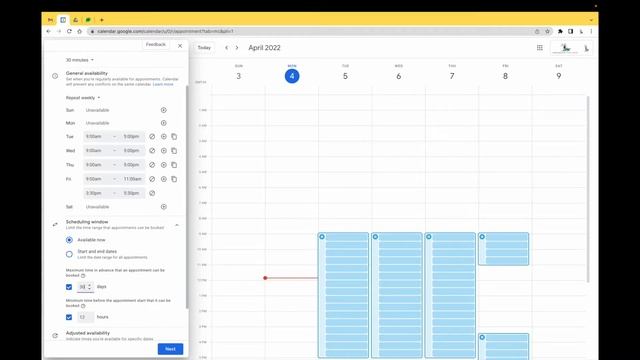Add a time period for Monday

click(164, 123)
